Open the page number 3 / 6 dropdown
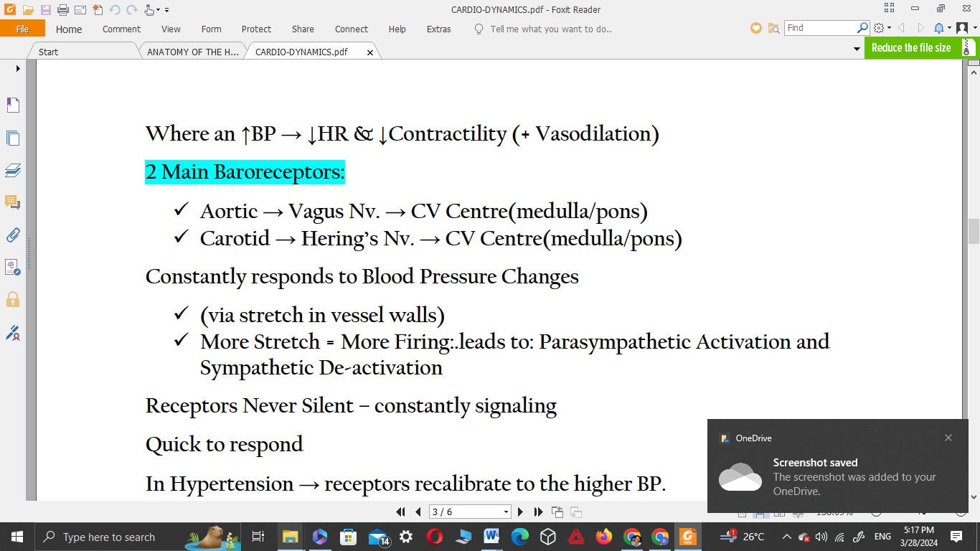Screen dimensions: 980x551 [x=506, y=512]
